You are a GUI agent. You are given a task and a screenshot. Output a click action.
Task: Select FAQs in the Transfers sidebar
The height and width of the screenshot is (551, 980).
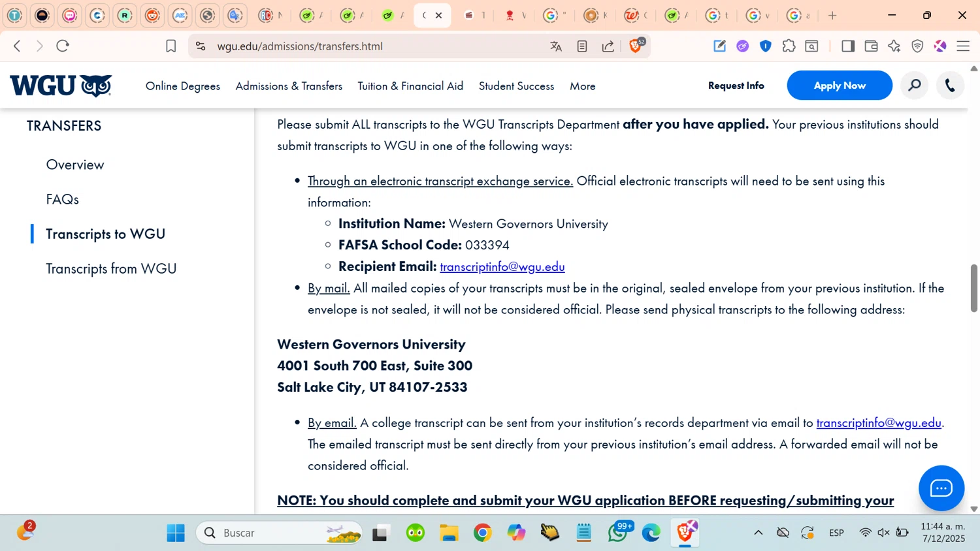point(63,199)
